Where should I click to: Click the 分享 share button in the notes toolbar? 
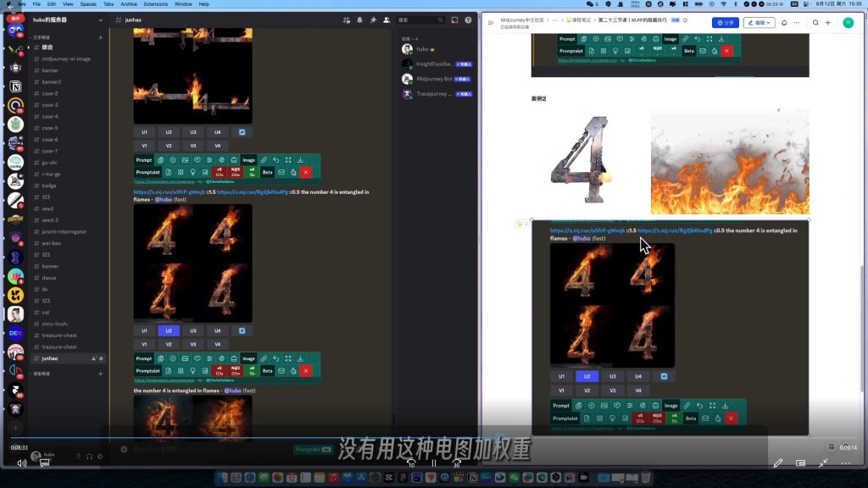pyautogui.click(x=725, y=23)
